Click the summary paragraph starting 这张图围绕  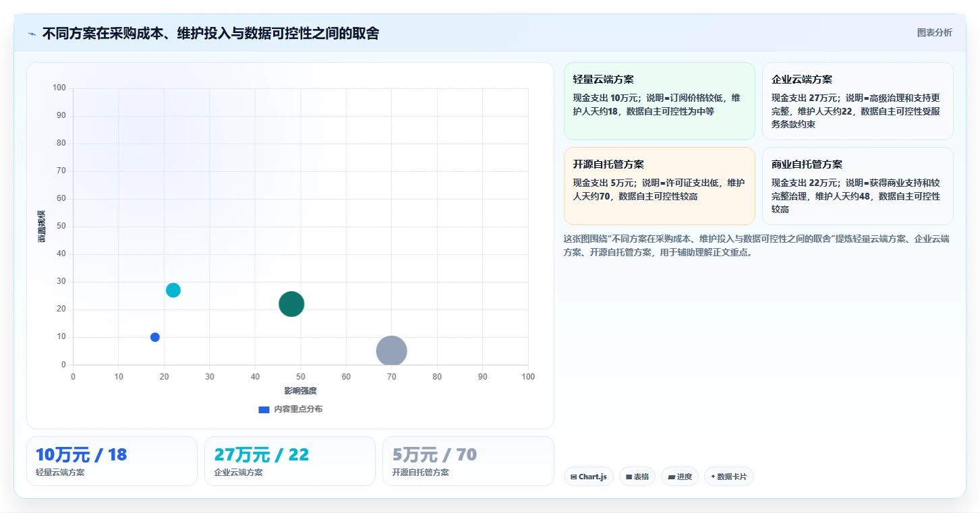click(x=757, y=245)
